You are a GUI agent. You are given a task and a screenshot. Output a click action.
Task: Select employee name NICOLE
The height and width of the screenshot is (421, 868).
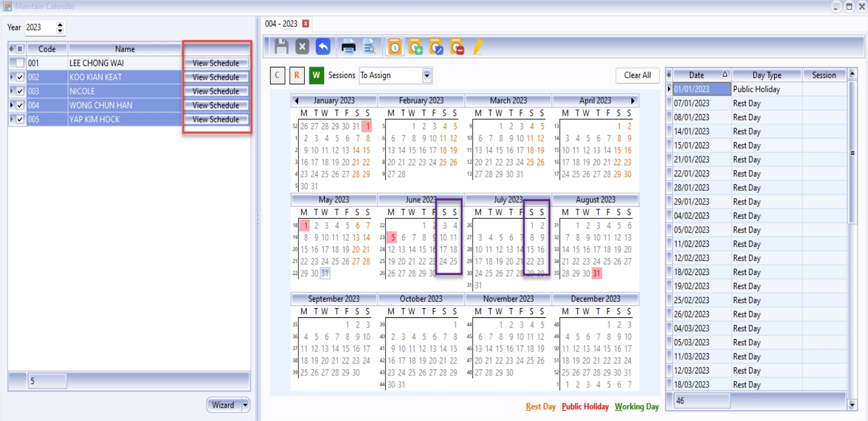[82, 92]
